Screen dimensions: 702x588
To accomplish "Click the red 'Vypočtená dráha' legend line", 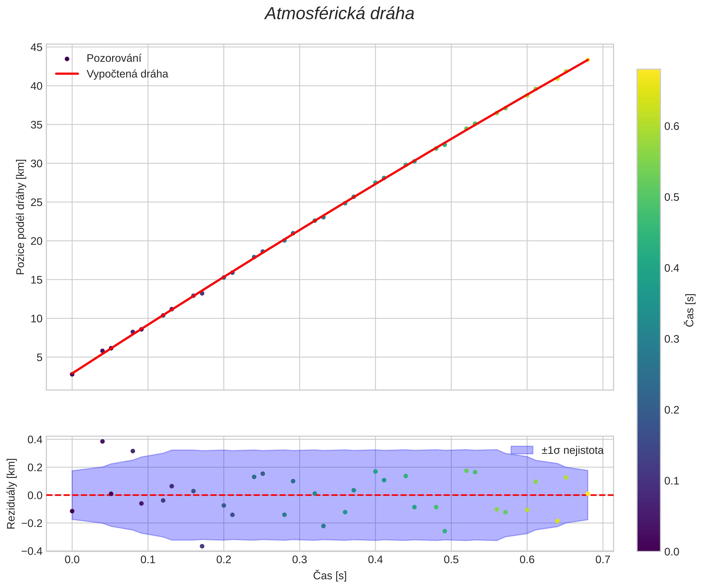I will point(67,74).
